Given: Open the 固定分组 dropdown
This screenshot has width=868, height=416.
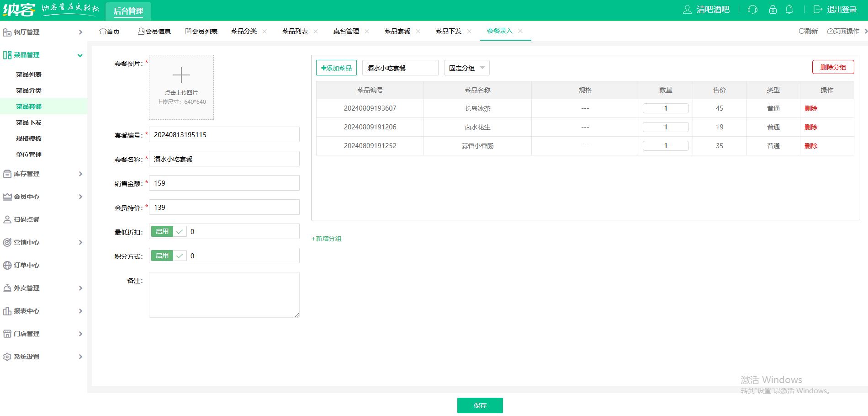Looking at the screenshot, I should pyautogui.click(x=466, y=68).
